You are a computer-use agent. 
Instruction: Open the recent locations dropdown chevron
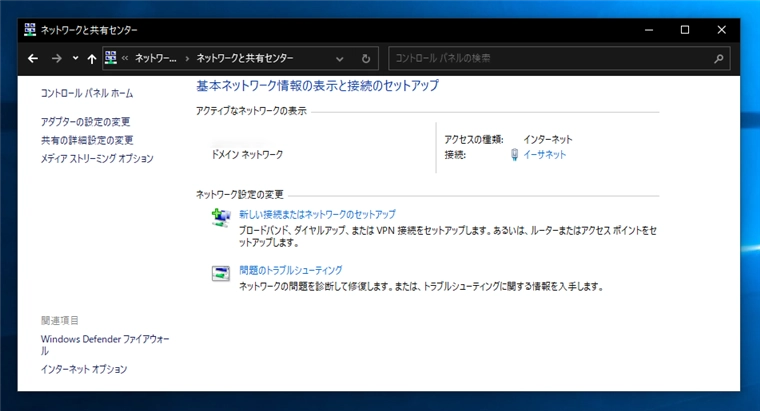pyautogui.click(x=75, y=58)
